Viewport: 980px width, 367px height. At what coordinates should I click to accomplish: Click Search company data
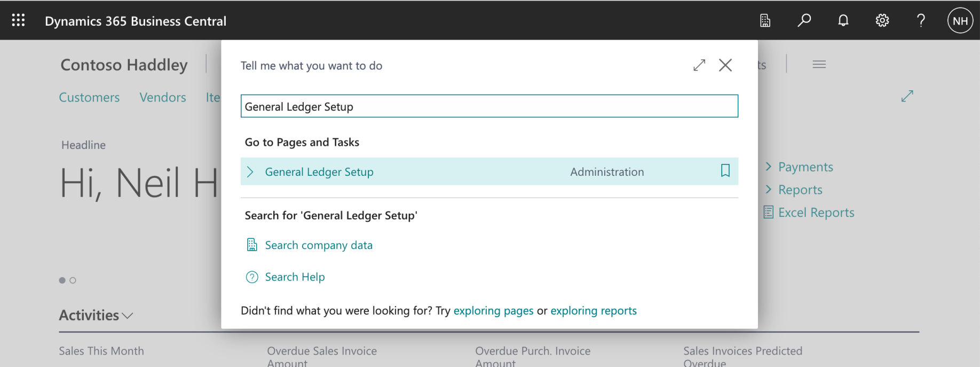coord(319,245)
